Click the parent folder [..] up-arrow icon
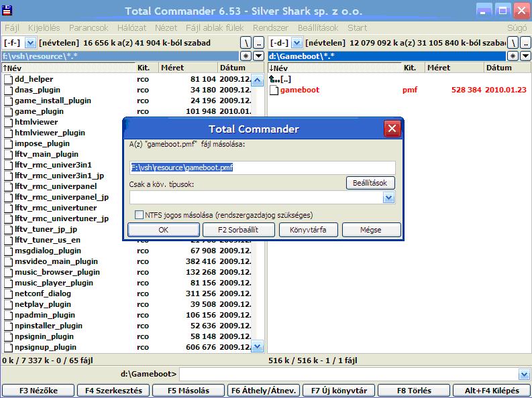 273,79
